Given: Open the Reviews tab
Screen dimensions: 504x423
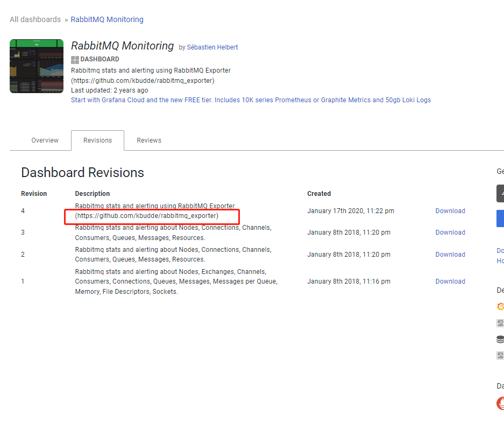Looking at the screenshot, I should coord(149,140).
